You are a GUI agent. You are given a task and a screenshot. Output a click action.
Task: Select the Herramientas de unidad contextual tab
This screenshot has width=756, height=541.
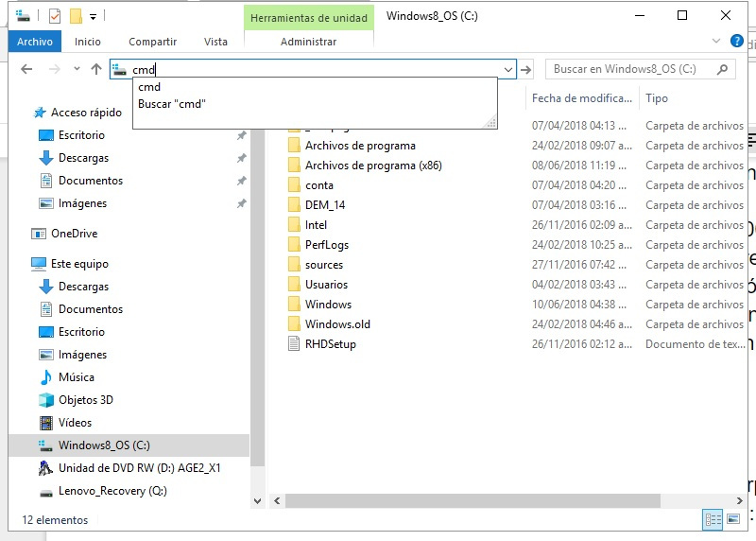(309, 18)
